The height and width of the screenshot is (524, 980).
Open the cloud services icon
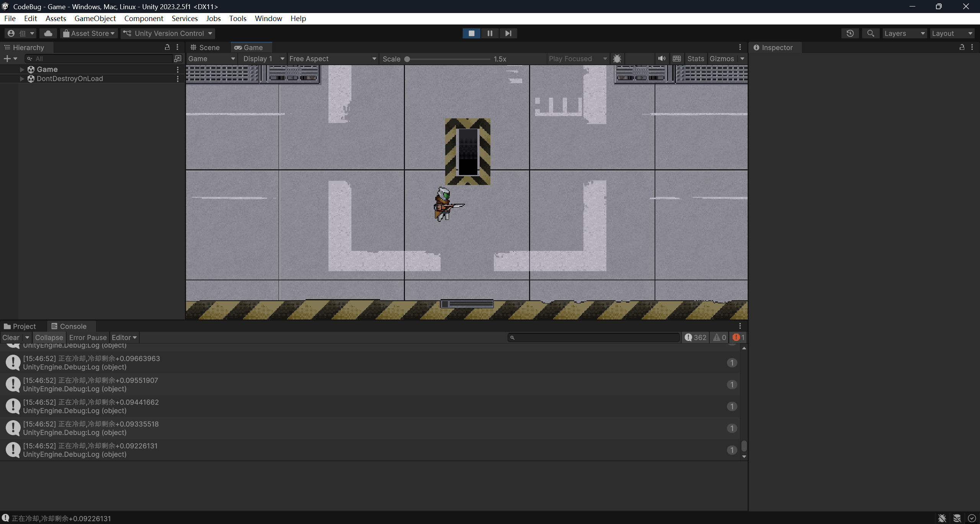[48, 33]
